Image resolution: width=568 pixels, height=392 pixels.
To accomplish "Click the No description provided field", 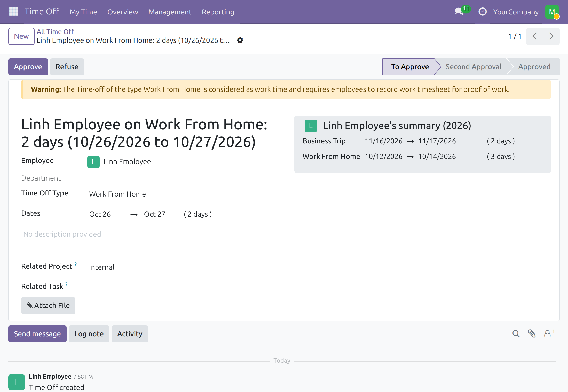I will click(62, 234).
